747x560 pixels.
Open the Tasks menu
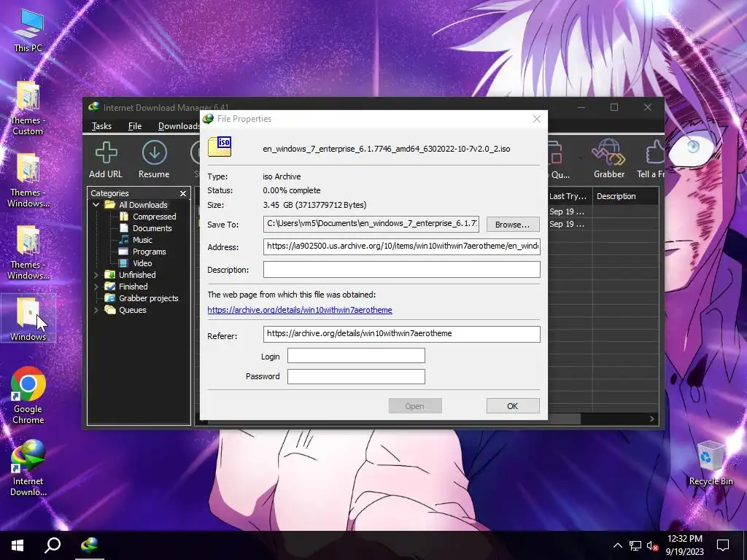click(x=101, y=125)
